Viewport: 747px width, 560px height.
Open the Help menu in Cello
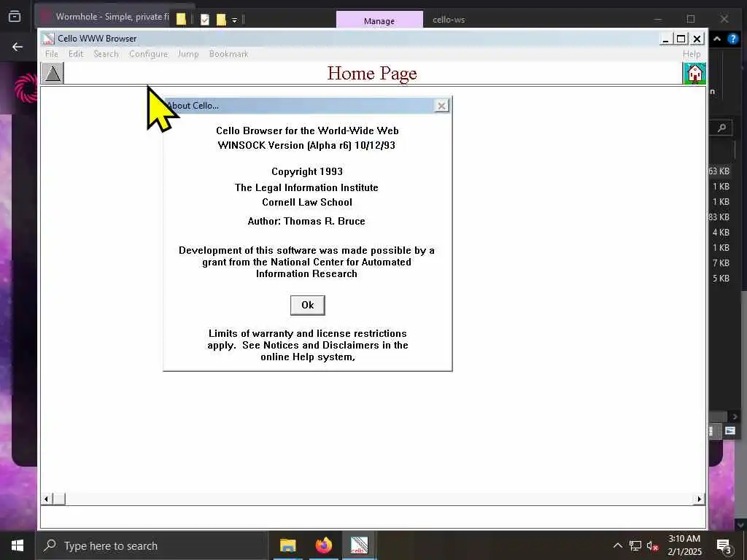pyautogui.click(x=692, y=54)
